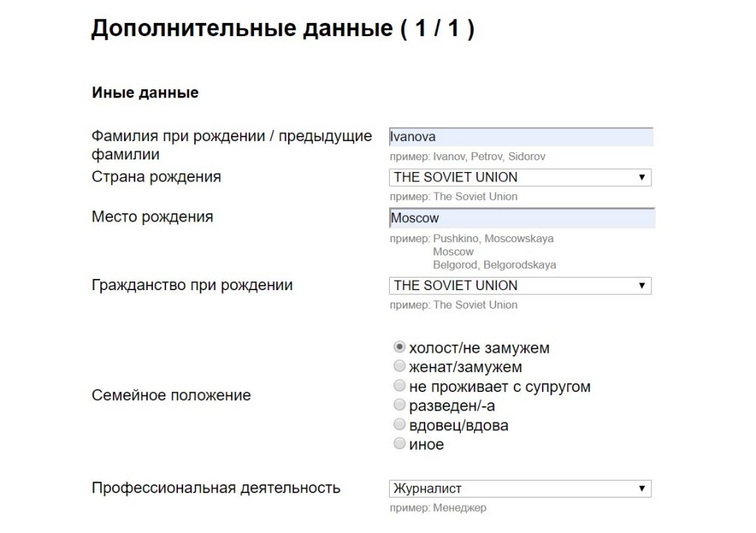Pick the разведен/-а radio button
Viewport: 756px width, 533px height.
coord(399,405)
